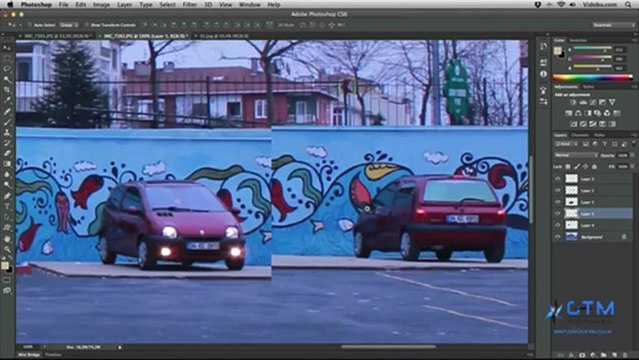Select the Rectangular Marquee tool
The width and height of the screenshot is (639, 360).
pos(7,59)
